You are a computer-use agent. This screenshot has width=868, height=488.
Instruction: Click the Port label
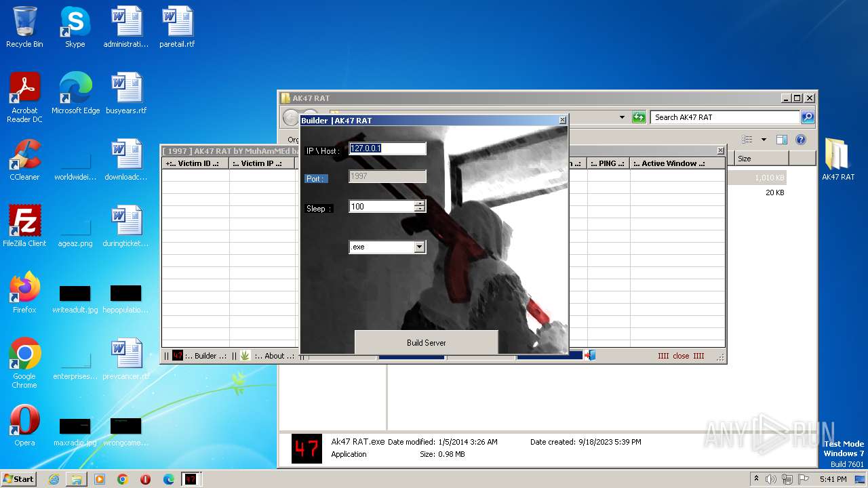[x=315, y=178]
